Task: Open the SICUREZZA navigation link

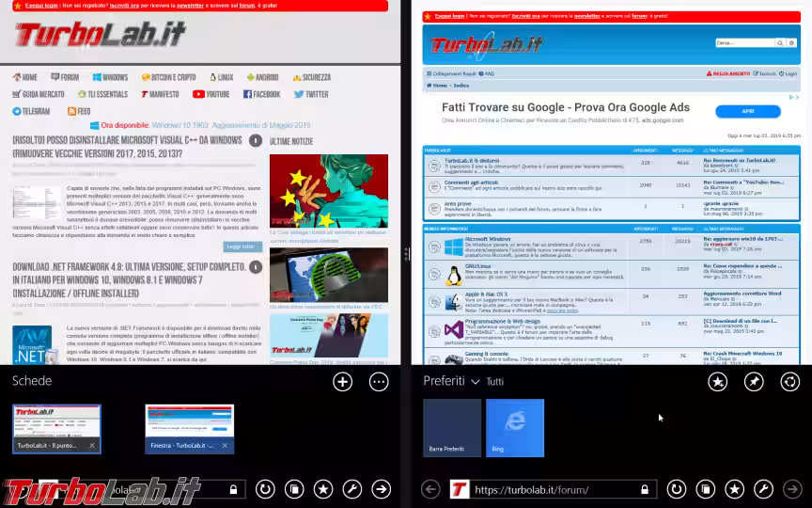Action: 312,77
